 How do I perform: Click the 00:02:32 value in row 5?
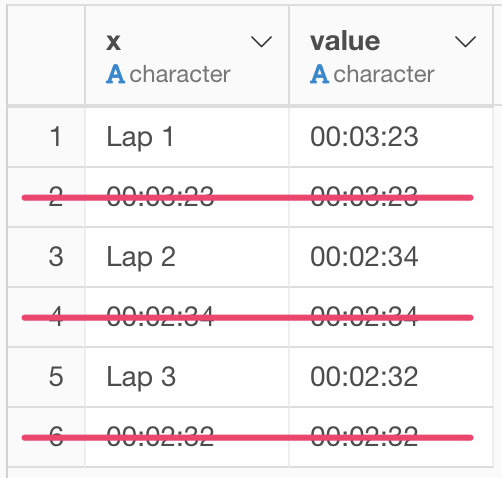tap(364, 377)
